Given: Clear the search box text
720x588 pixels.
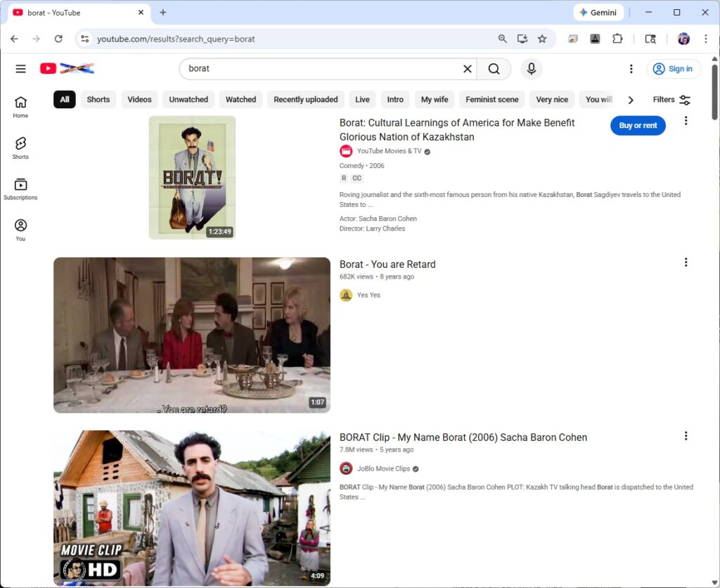Looking at the screenshot, I should (x=467, y=69).
